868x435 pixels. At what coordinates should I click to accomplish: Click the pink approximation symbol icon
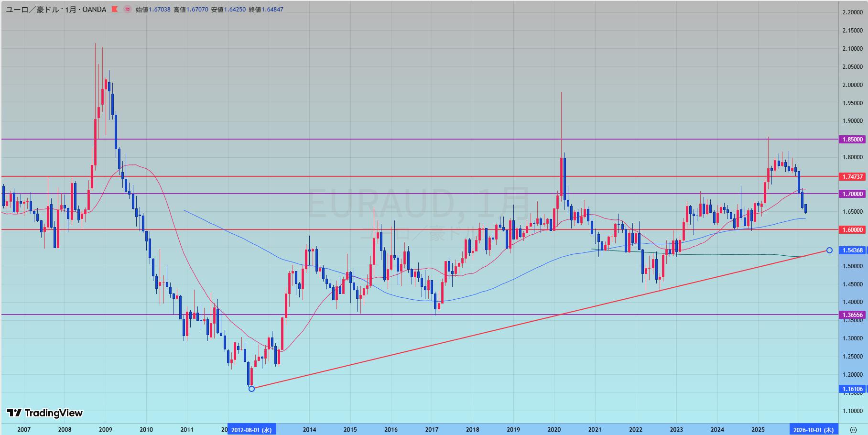(x=128, y=9)
